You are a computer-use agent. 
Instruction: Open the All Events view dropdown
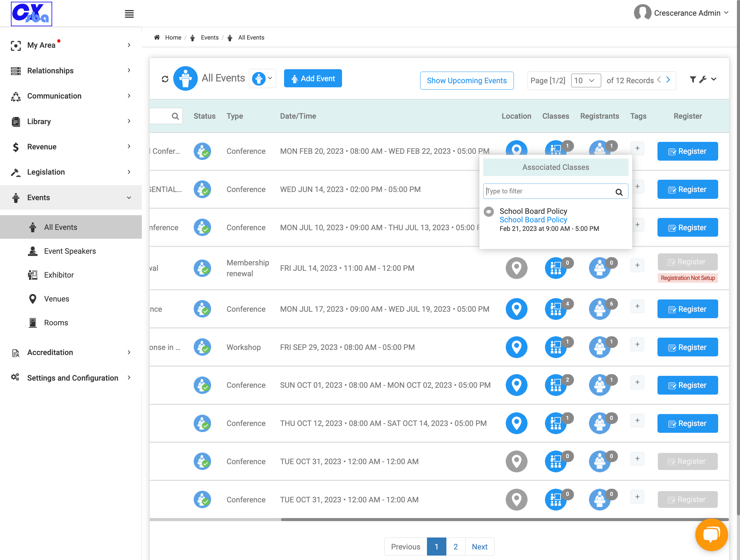coord(262,78)
